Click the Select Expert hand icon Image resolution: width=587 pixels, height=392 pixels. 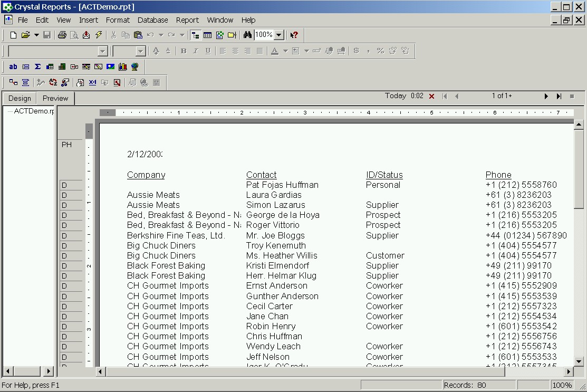coord(65,83)
